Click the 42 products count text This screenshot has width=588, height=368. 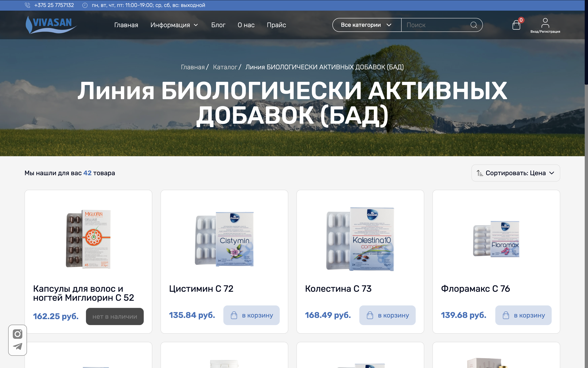(x=70, y=173)
